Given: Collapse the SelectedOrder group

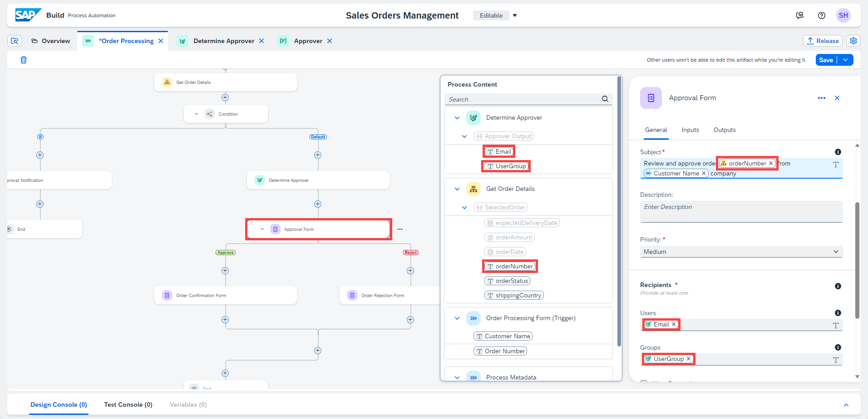Looking at the screenshot, I should tap(464, 207).
